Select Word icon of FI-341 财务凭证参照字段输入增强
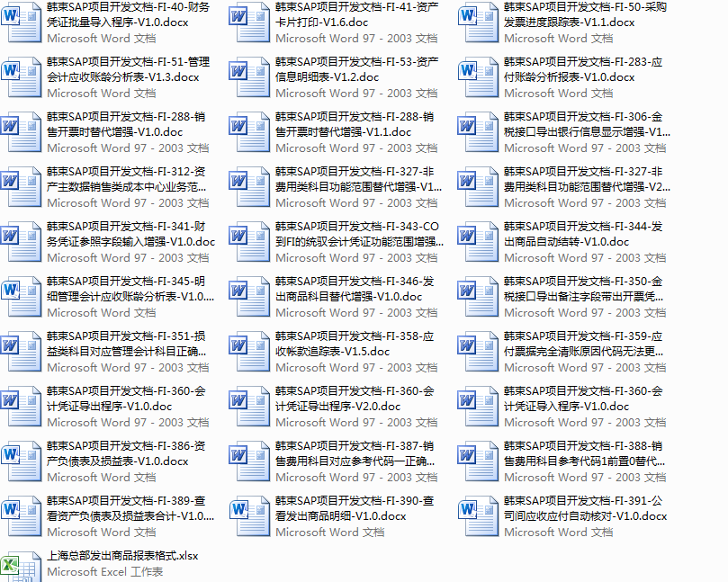 coord(21,241)
